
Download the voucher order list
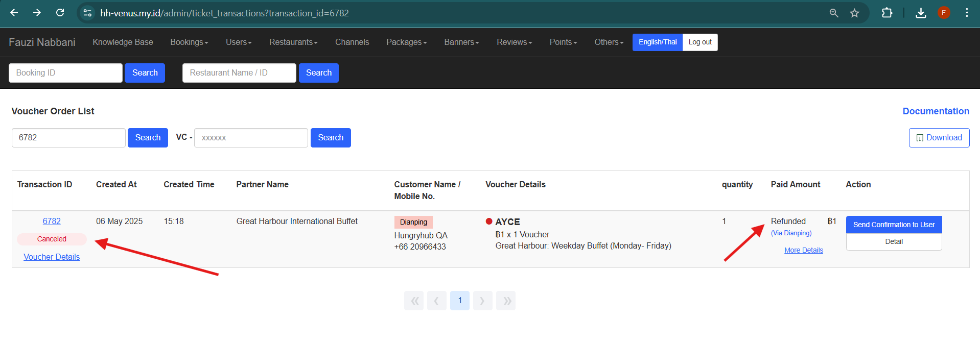pyautogui.click(x=939, y=138)
